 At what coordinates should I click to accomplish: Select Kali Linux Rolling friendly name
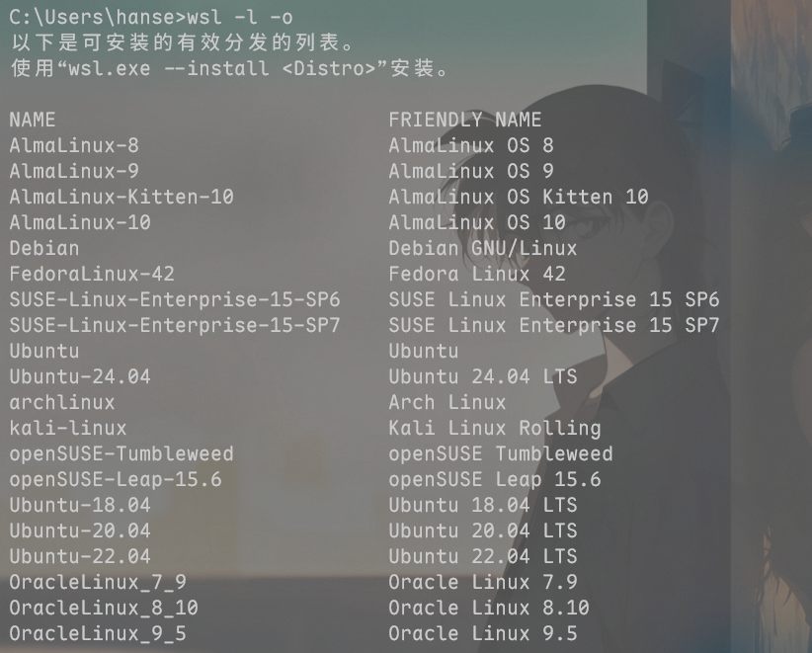pyautogui.click(x=495, y=429)
